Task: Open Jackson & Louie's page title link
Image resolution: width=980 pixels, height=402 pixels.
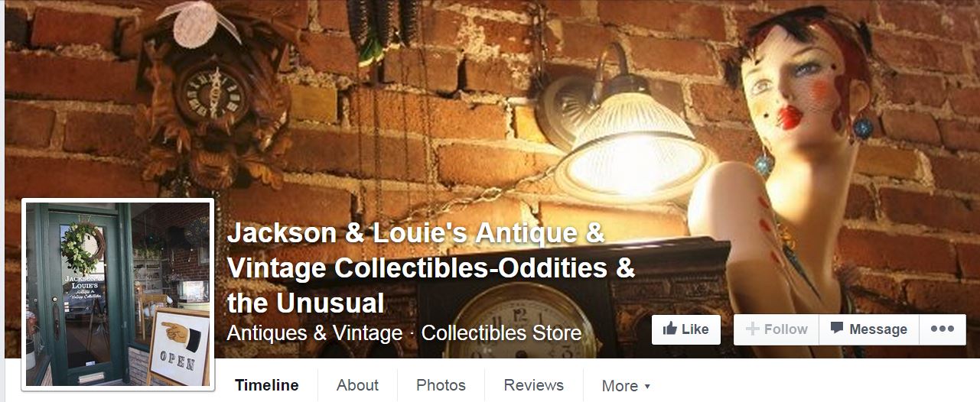Action: point(431,268)
